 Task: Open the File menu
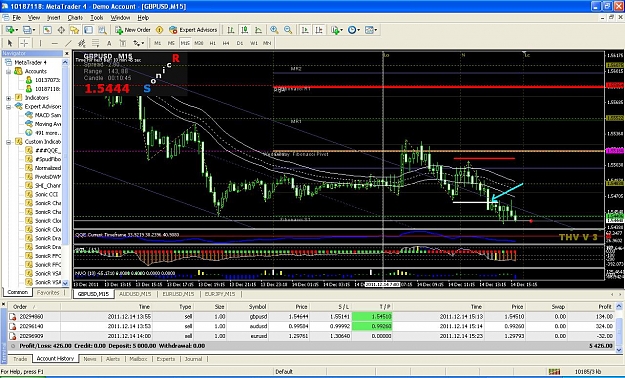pyautogui.click(x=16, y=18)
